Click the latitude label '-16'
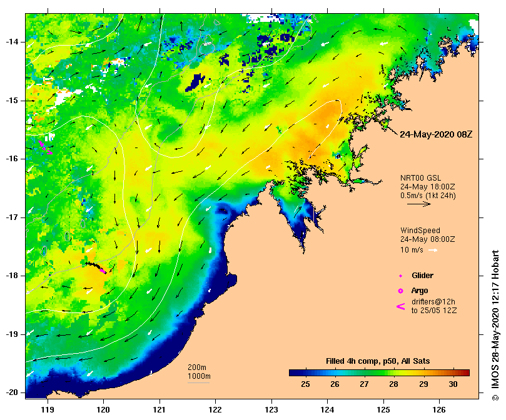 [x=13, y=159]
